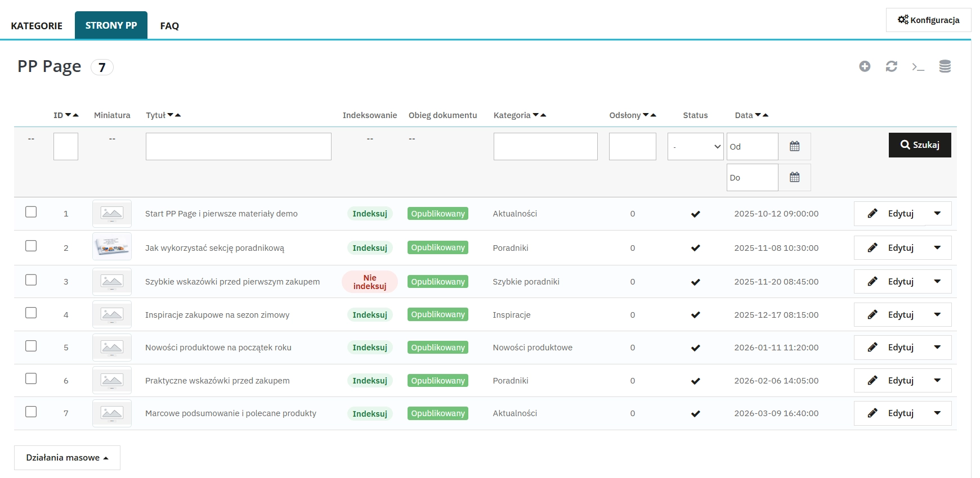Toggle status checkmark for page ID 4
The image size is (980, 478).
pyautogui.click(x=696, y=315)
